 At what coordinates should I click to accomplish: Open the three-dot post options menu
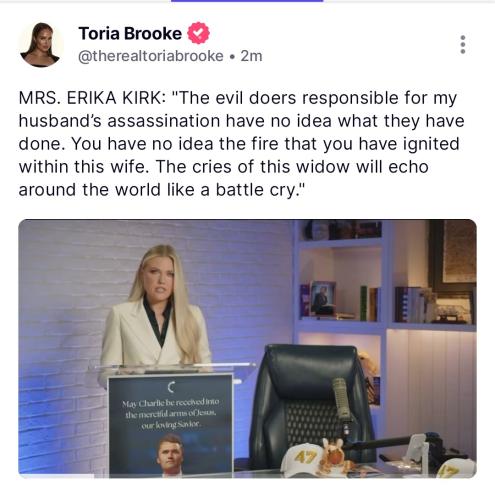(462, 44)
